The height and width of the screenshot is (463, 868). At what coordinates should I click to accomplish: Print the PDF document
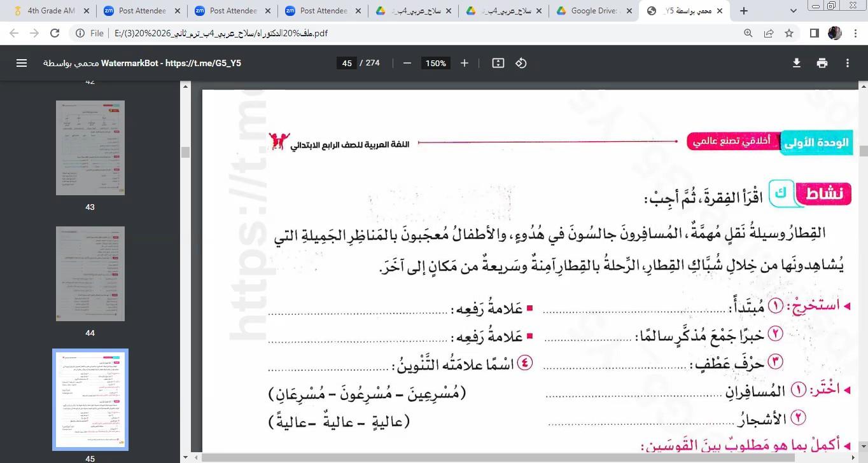click(x=822, y=63)
